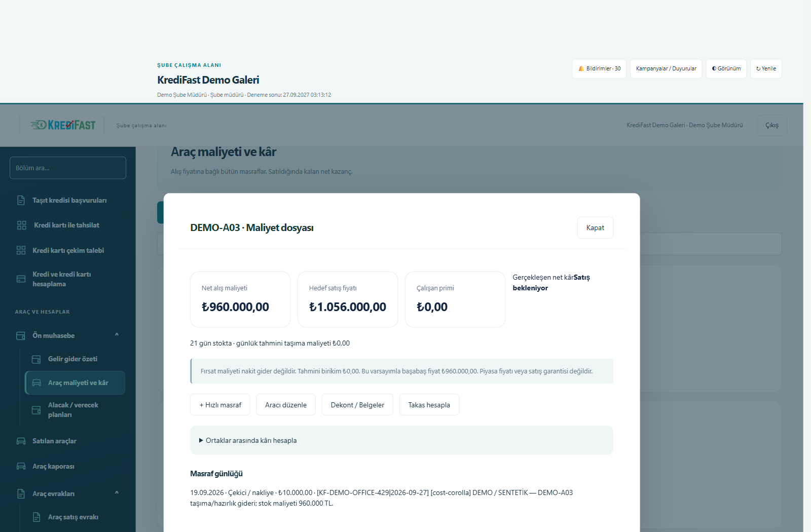The width and height of the screenshot is (811, 532).
Task: Click the Araç maliyeti ve kâr car icon
Action: [x=36, y=383]
